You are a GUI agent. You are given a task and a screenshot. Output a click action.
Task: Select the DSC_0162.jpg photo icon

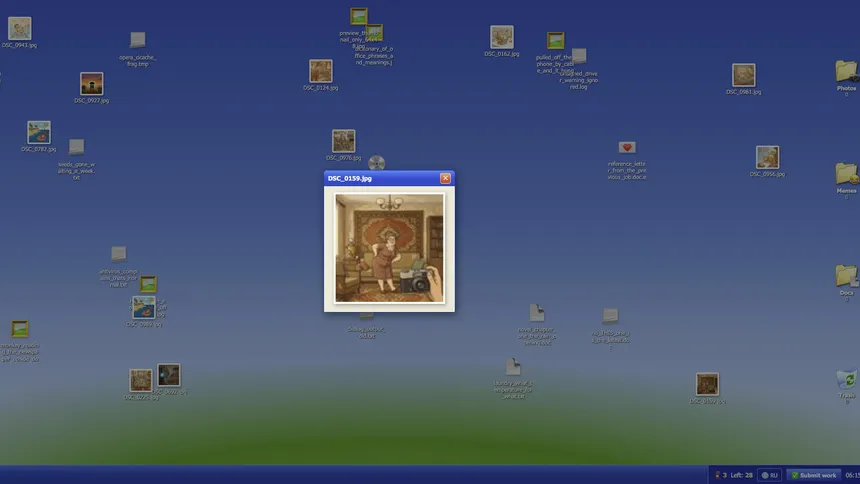tap(502, 37)
